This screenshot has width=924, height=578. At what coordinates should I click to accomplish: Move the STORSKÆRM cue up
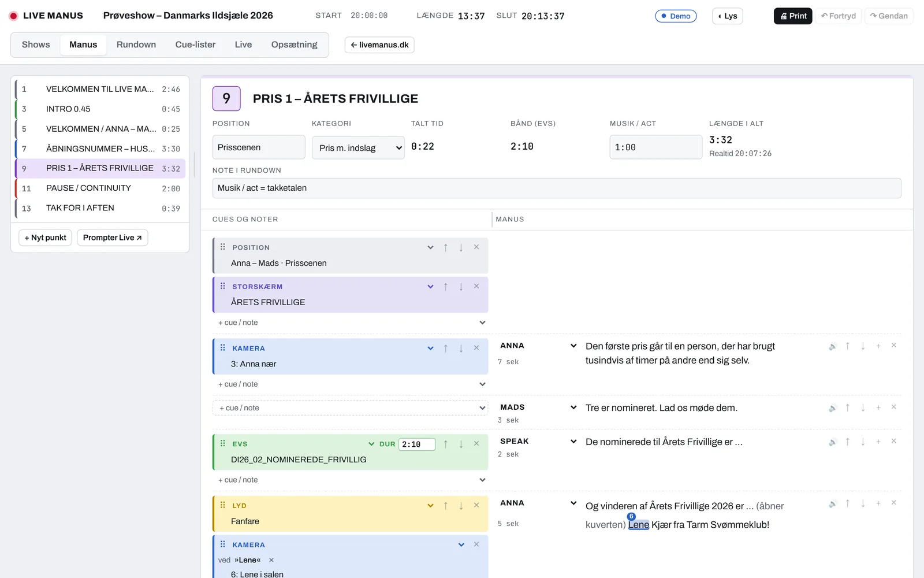(x=446, y=287)
